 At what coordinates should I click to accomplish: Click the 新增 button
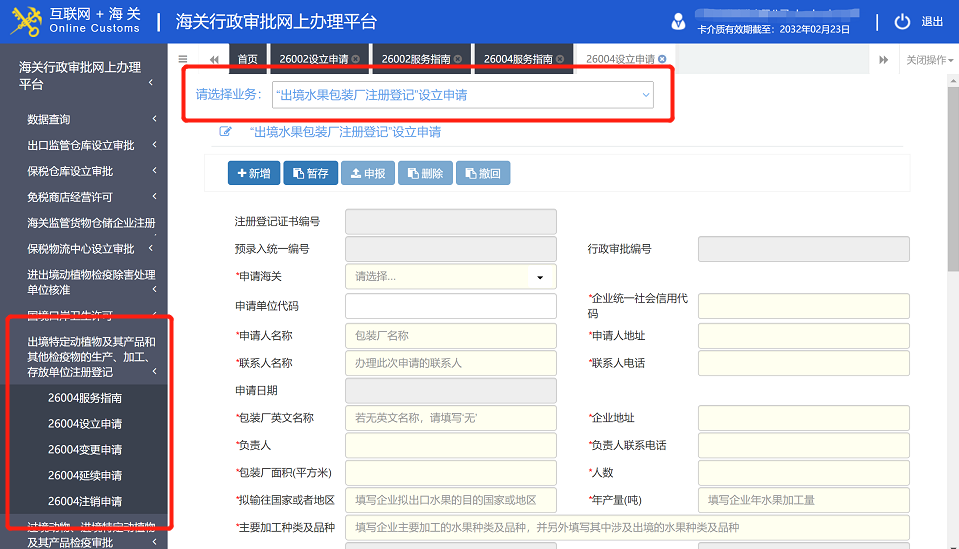coord(254,173)
